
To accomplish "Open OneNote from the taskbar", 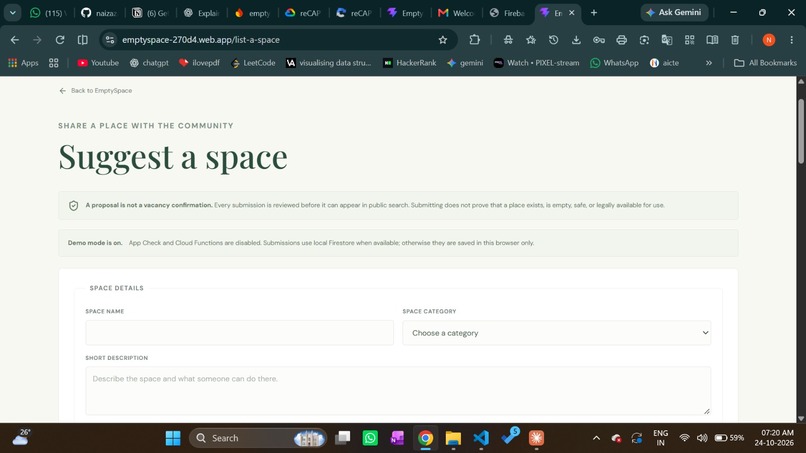I will [397, 438].
